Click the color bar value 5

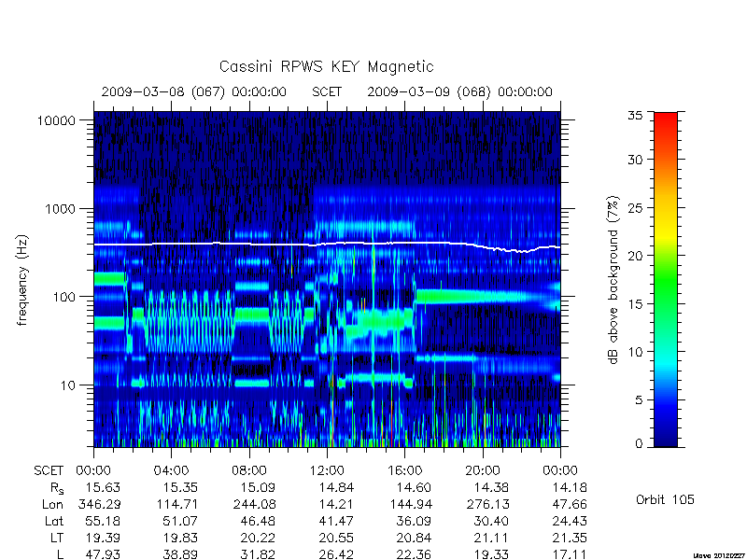(639, 400)
